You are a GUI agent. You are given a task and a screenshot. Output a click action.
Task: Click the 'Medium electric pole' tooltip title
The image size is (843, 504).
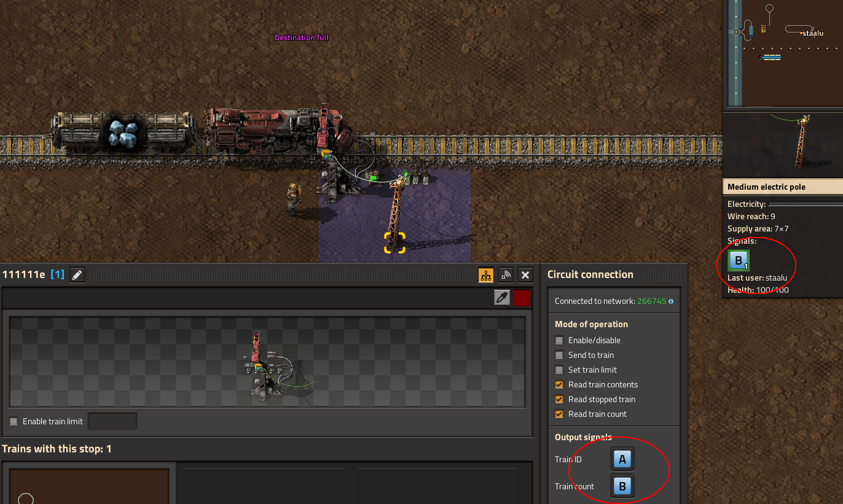click(x=766, y=187)
